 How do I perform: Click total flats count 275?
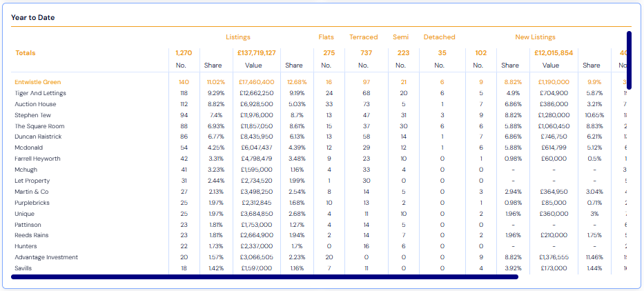click(x=329, y=53)
